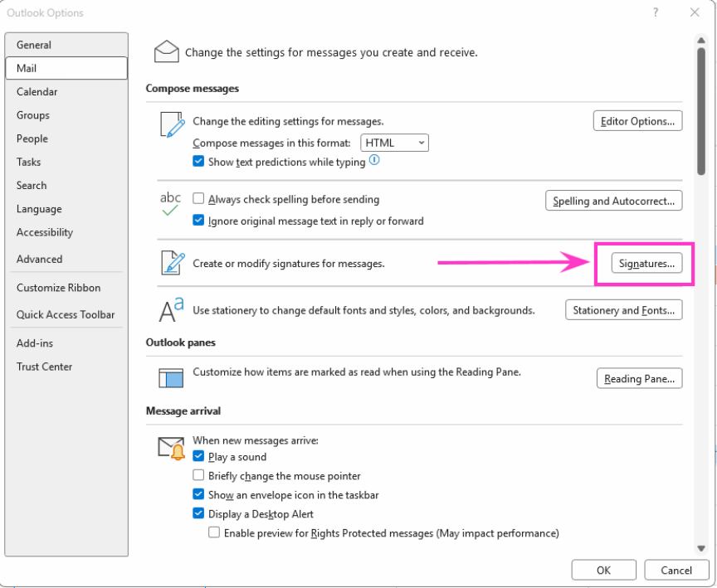This screenshot has width=717, height=588.
Task: Click the abc spelling check icon
Action: 170,204
